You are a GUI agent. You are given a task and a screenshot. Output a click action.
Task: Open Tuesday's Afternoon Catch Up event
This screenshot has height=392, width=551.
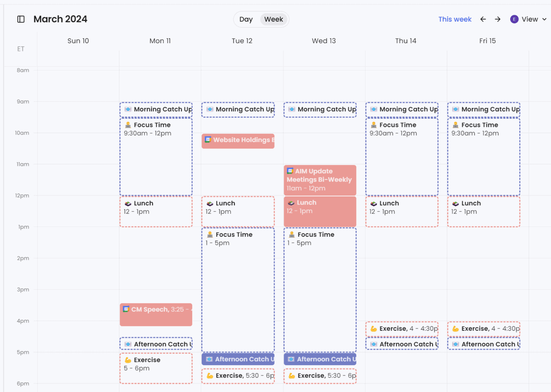238,359
